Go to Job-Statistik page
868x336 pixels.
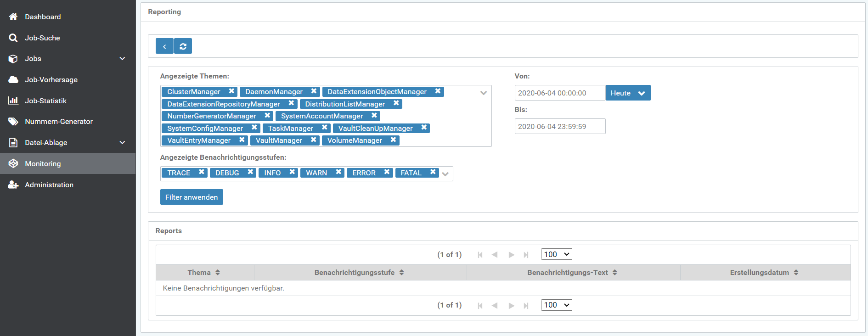coord(45,101)
